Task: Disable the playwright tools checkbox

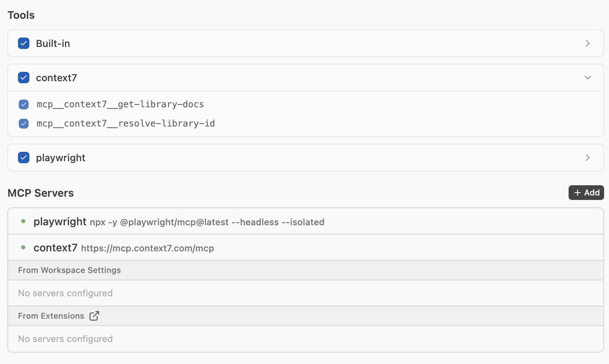Action: (24, 158)
